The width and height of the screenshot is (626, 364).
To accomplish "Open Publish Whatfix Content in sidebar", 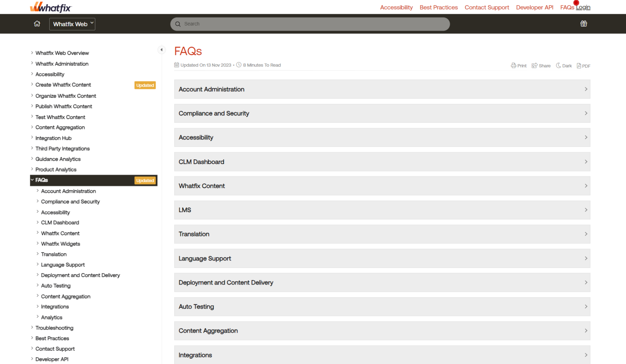I will click(64, 106).
